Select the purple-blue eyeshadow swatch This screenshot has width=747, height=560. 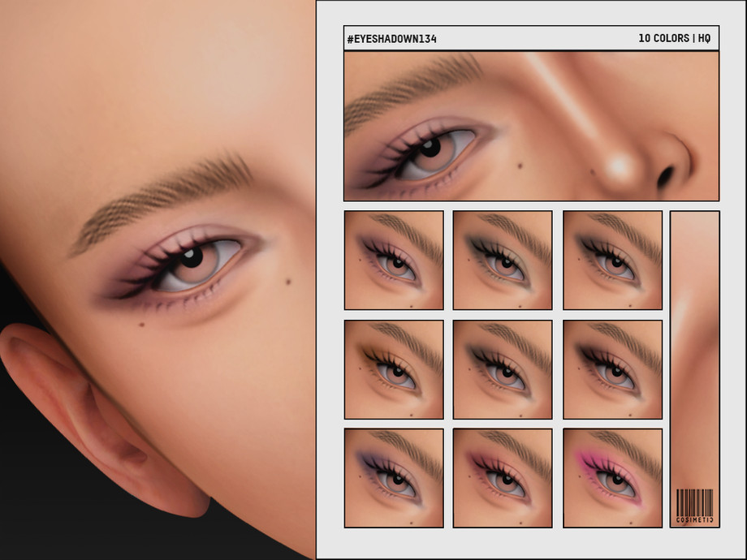coord(394,478)
